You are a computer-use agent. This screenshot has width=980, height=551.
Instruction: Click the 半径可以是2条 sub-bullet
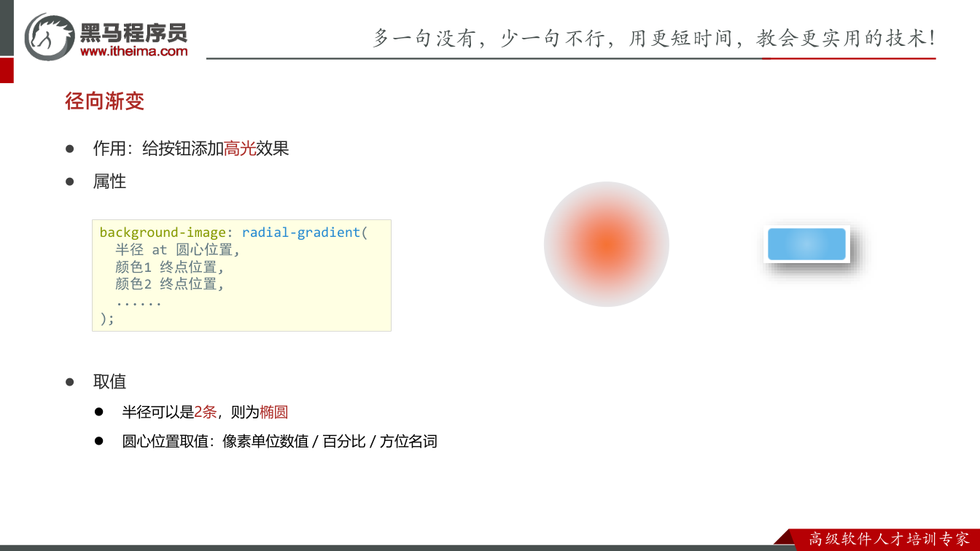coord(206,412)
